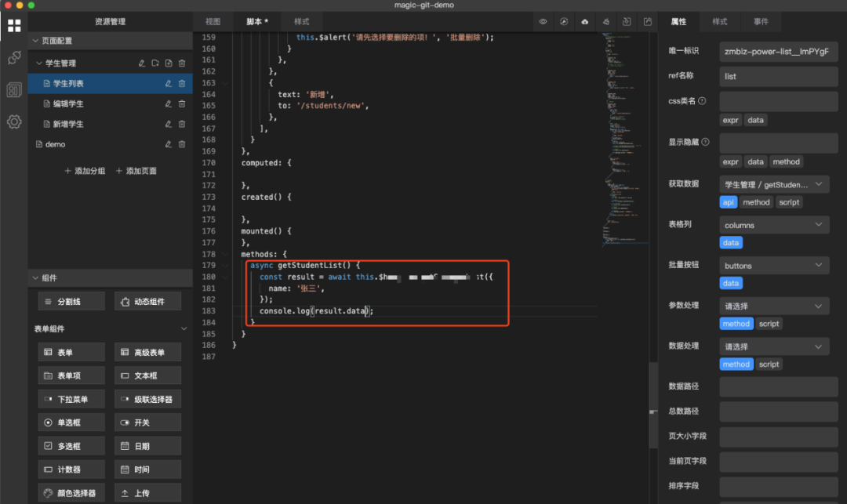Edit the demo page
Viewport: 847px width, 504px height.
168,144
